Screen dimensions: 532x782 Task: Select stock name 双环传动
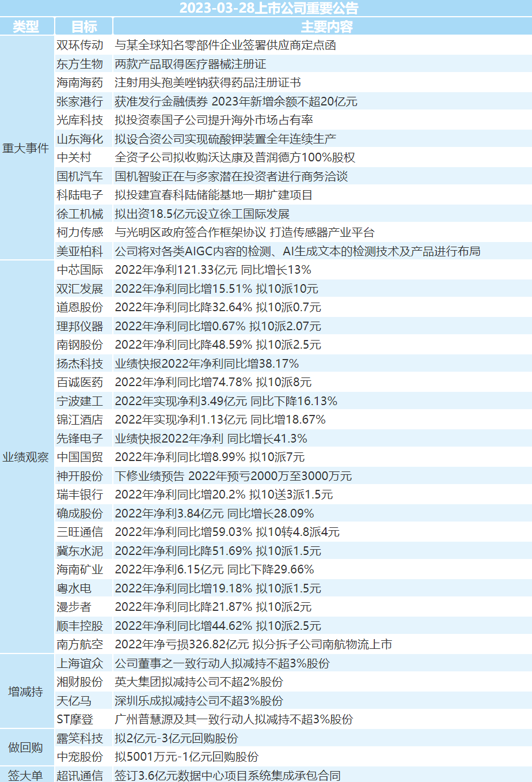click(80, 45)
